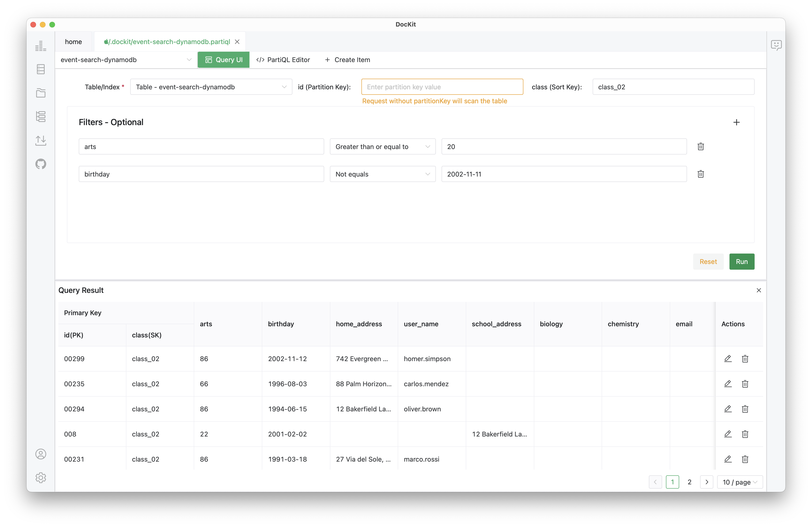Go to results page 2

pos(690,482)
